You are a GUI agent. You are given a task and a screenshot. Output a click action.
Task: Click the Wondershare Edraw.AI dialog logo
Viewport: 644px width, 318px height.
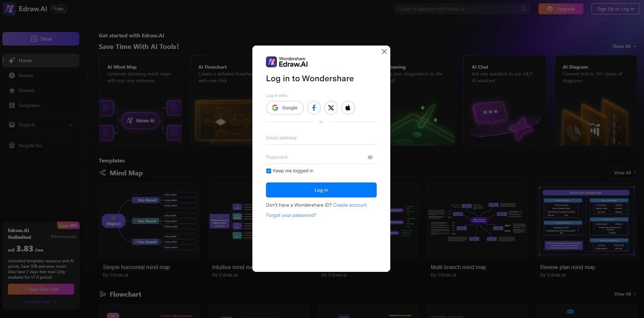coord(287,62)
